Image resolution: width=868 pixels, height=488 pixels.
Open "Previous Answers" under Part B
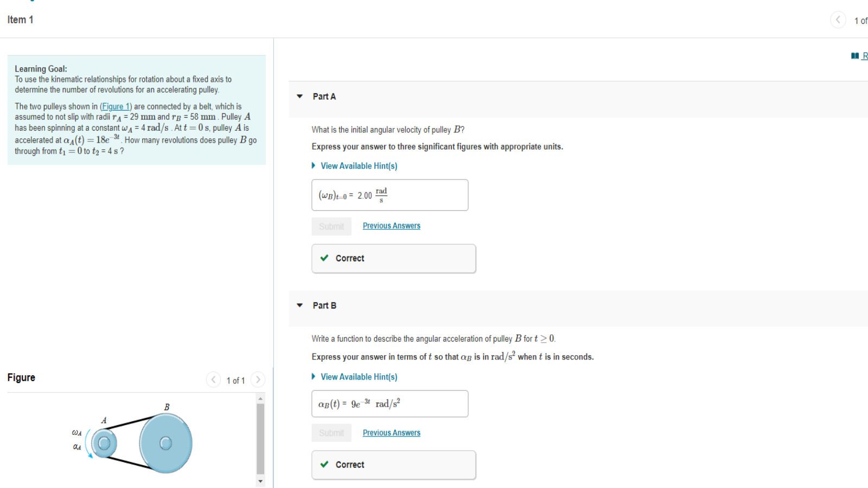[391, 432]
